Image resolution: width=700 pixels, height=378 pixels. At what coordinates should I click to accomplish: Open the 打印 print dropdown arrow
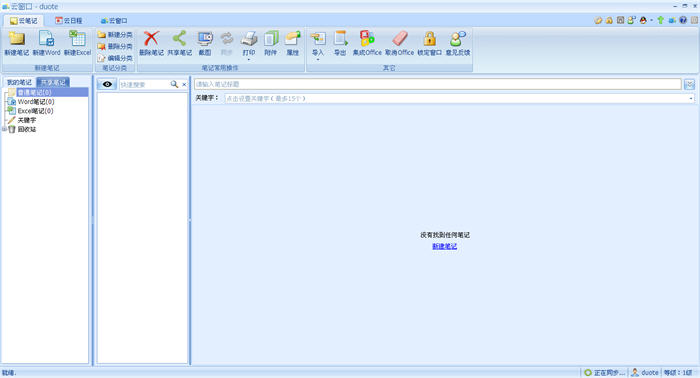tap(249, 59)
